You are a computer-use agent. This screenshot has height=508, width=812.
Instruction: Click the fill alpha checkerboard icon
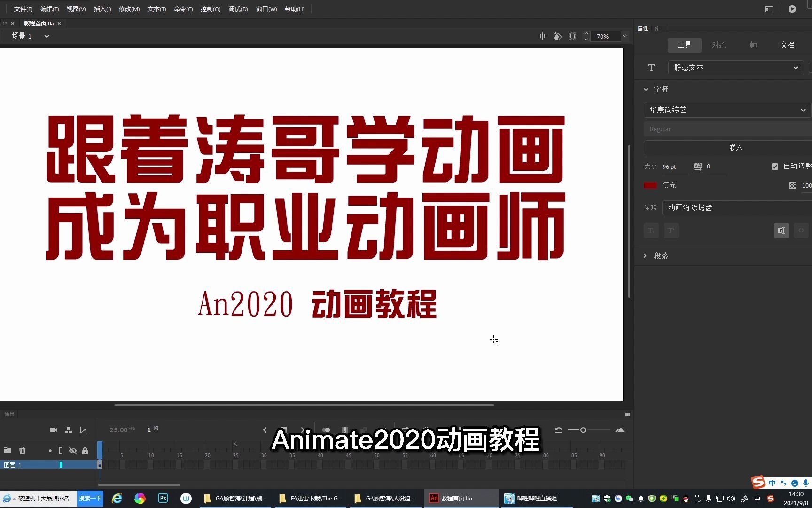coord(793,185)
